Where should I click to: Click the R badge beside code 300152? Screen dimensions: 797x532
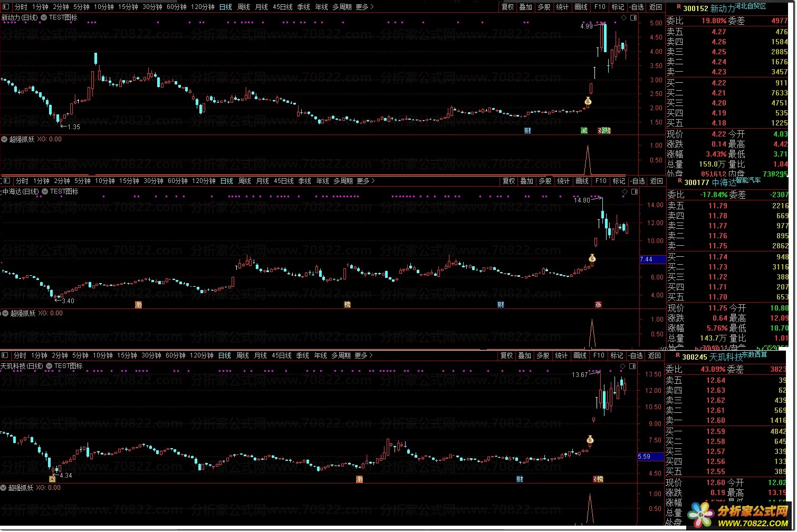tap(679, 7)
